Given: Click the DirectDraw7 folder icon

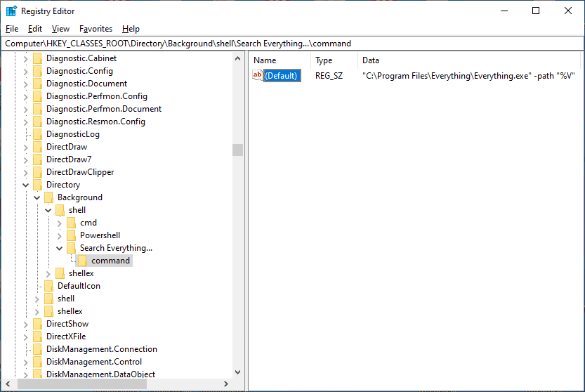Looking at the screenshot, I should pyautogui.click(x=37, y=159).
